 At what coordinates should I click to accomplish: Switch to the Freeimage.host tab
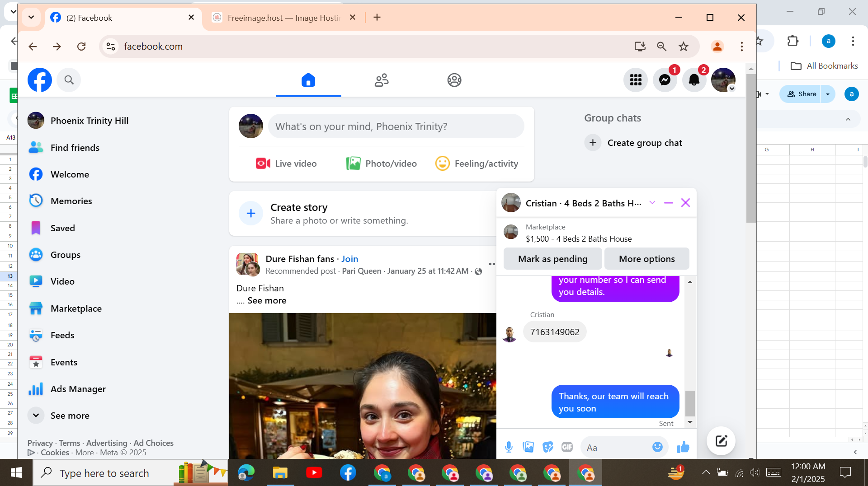[x=284, y=18]
